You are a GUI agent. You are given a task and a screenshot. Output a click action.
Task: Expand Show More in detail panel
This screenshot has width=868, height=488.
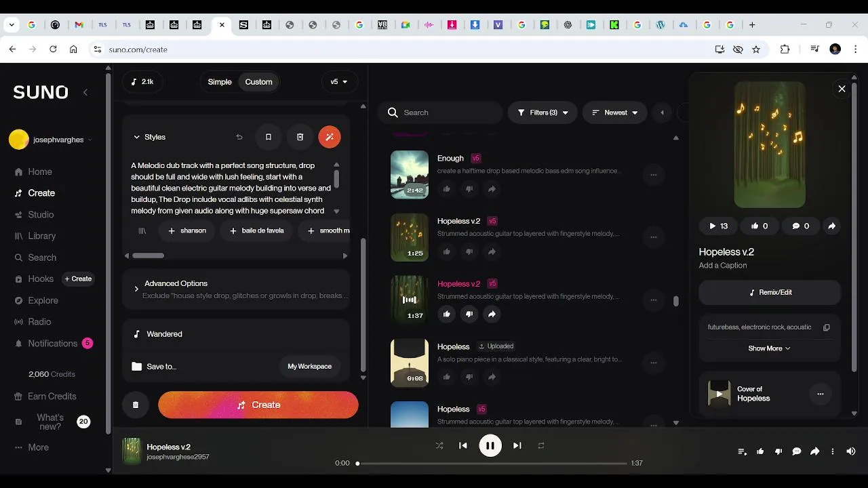(x=769, y=348)
